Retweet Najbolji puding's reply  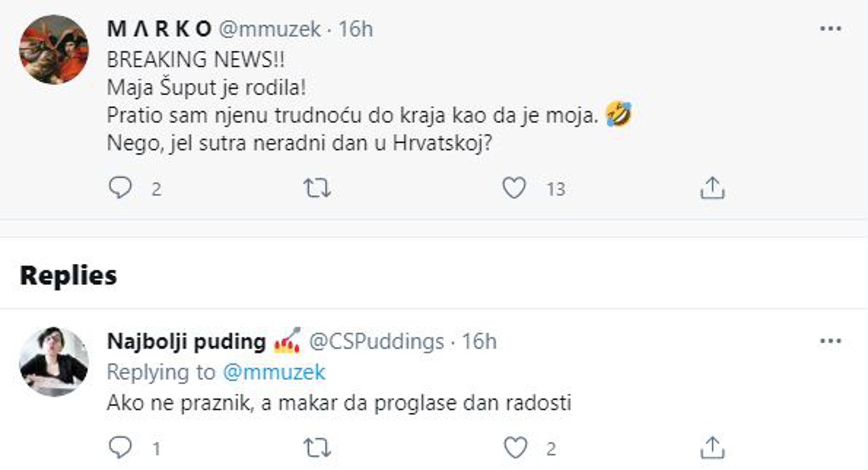[x=317, y=448]
